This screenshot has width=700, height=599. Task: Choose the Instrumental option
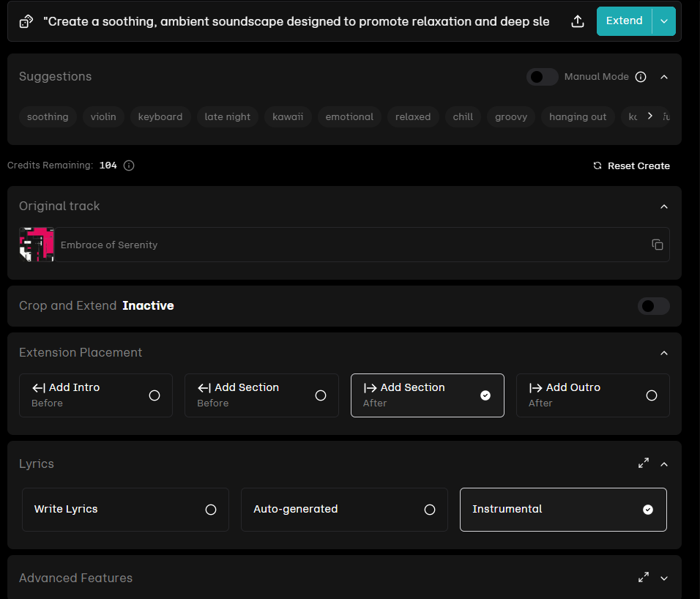tap(563, 509)
